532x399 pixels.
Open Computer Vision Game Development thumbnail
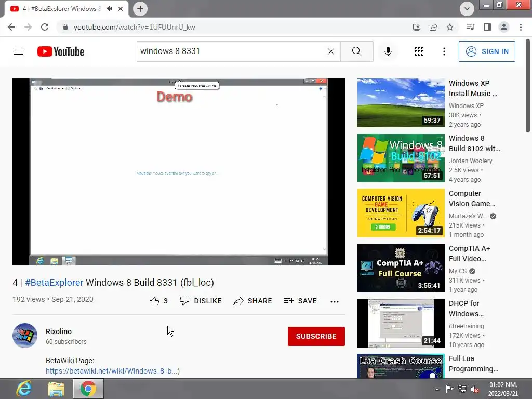[x=401, y=212]
